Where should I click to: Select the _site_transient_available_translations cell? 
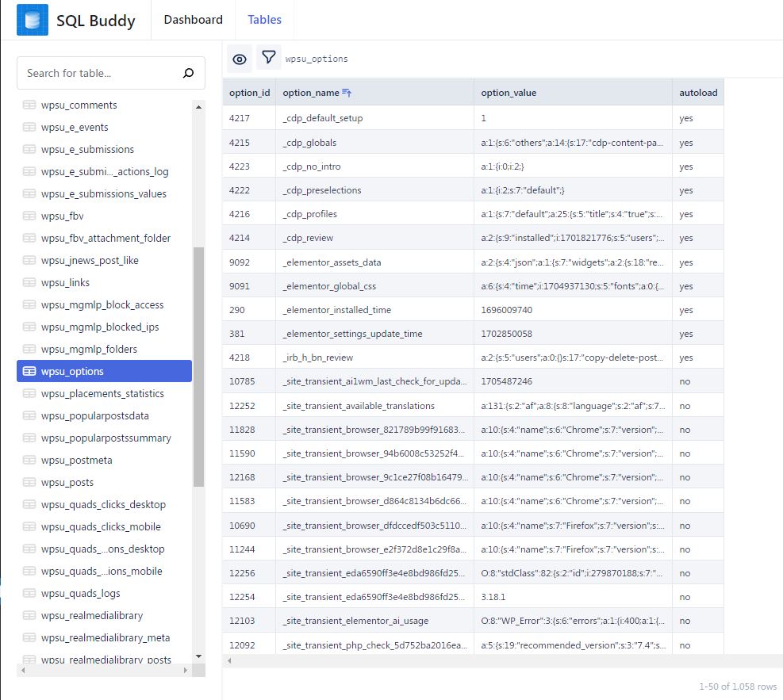pyautogui.click(x=374, y=406)
